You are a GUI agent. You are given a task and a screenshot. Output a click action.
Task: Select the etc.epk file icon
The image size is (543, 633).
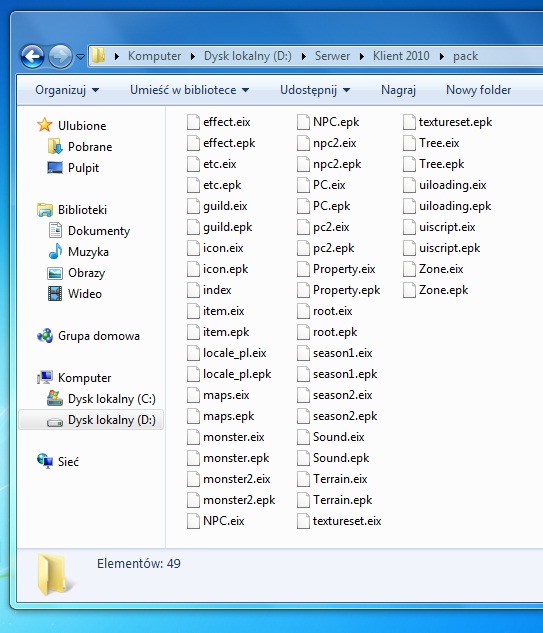(193, 185)
